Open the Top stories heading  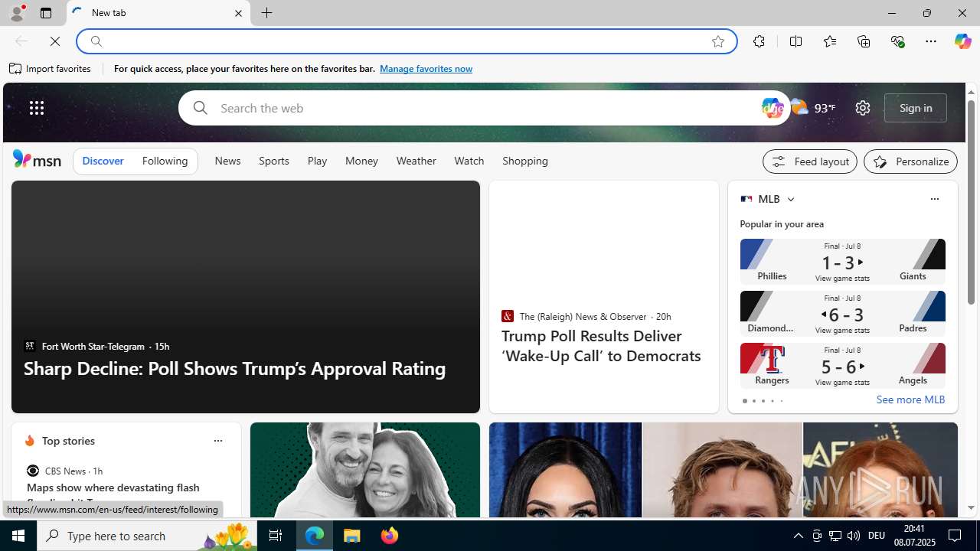pos(68,441)
